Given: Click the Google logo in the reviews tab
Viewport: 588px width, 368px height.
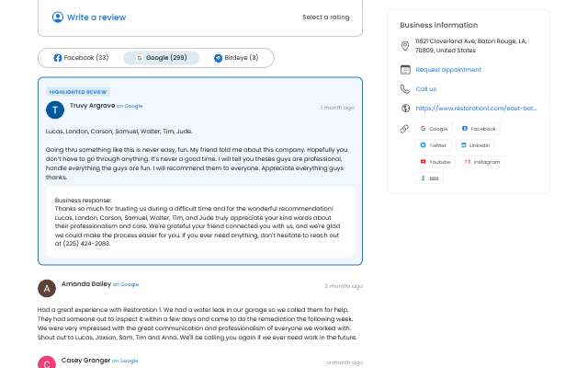Looking at the screenshot, I should click(139, 58).
